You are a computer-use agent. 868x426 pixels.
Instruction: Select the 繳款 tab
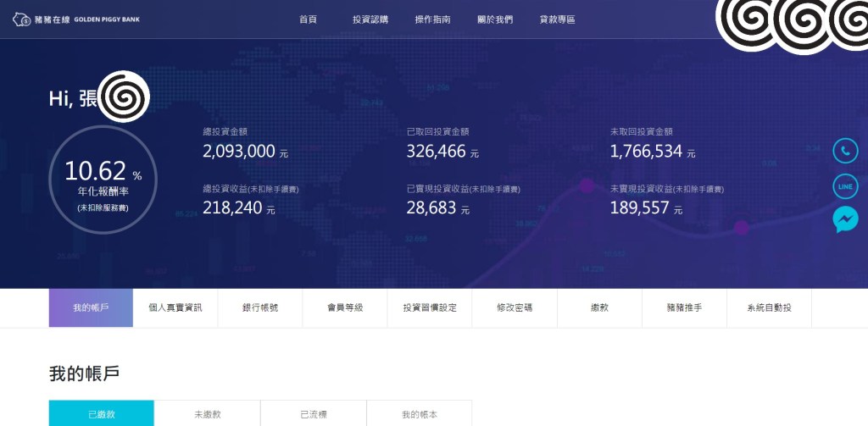tap(599, 307)
